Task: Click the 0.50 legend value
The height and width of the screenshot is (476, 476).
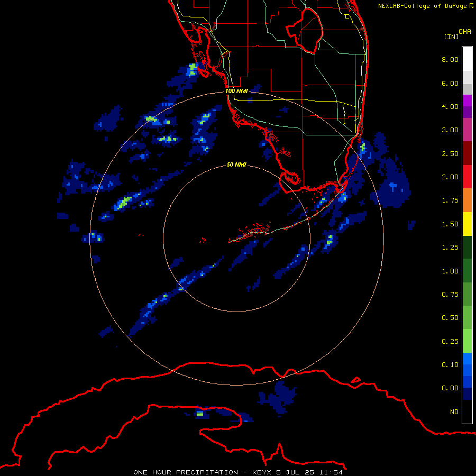Action: tap(450, 318)
